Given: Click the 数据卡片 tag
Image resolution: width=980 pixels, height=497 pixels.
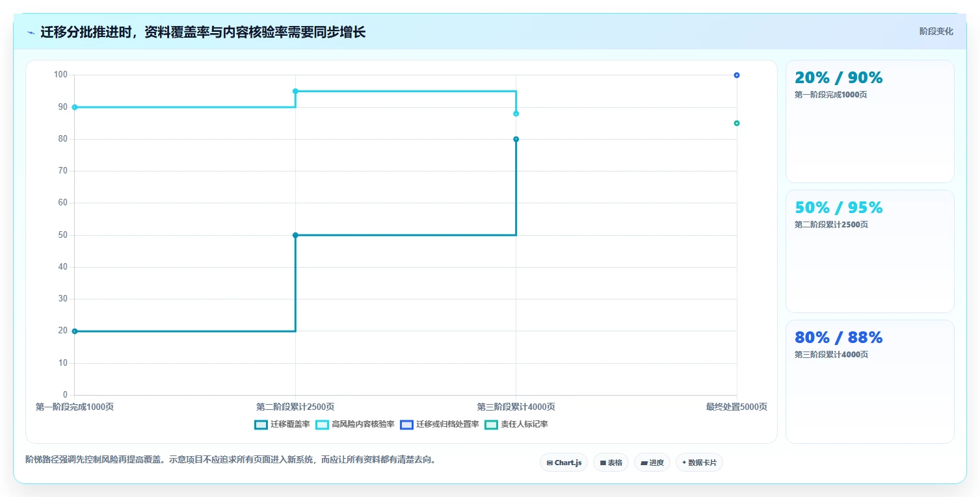Looking at the screenshot, I should point(699,463).
